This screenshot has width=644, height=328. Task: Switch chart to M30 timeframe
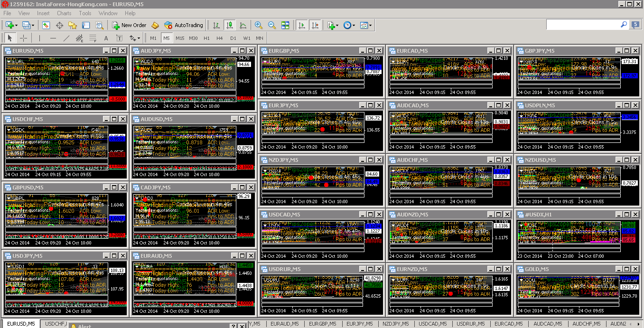(193, 38)
